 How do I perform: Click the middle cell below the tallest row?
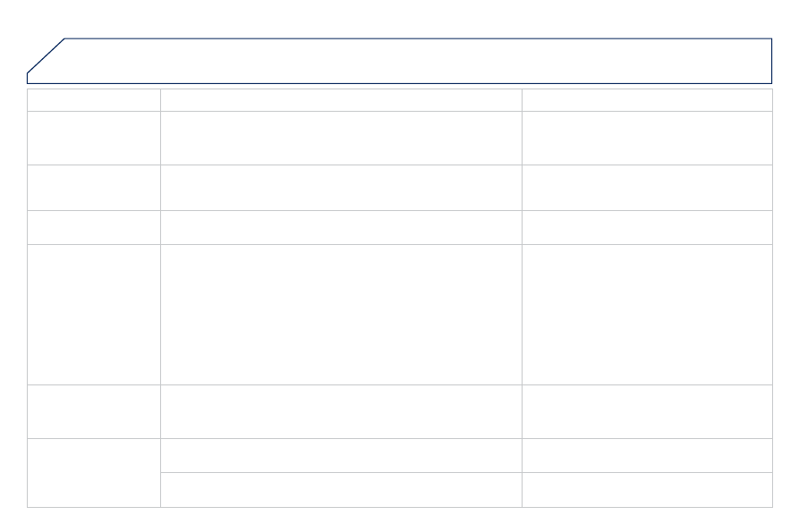(341, 411)
